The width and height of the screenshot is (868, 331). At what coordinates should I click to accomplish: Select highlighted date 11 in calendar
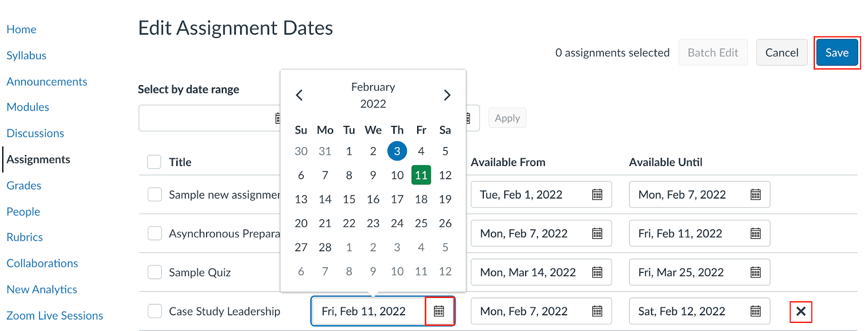tap(421, 175)
